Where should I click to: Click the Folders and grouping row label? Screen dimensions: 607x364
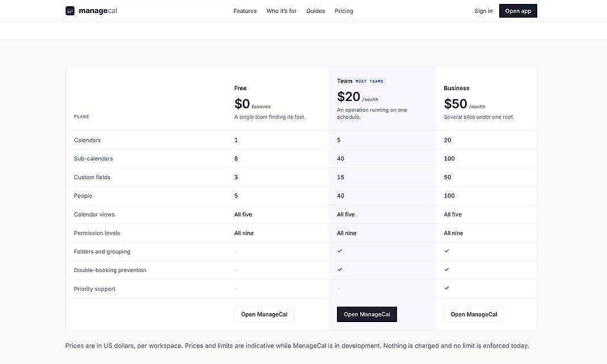pyautogui.click(x=102, y=251)
